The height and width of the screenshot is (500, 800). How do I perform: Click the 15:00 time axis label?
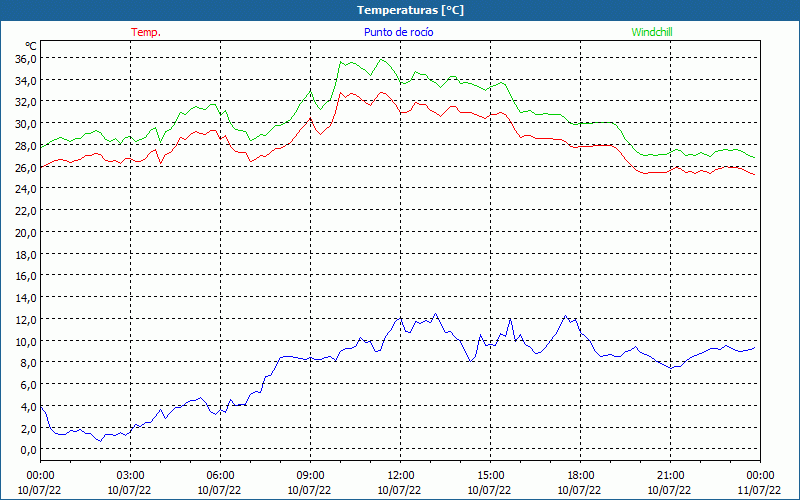490,476
